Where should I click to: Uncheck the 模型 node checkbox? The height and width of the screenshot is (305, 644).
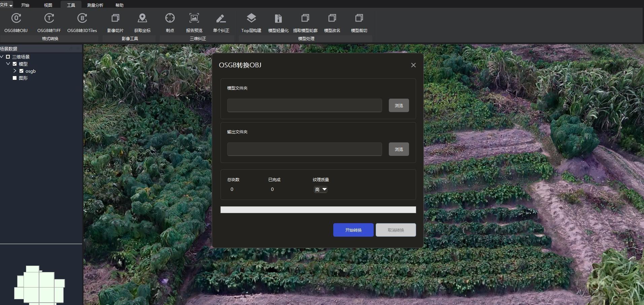(15, 64)
